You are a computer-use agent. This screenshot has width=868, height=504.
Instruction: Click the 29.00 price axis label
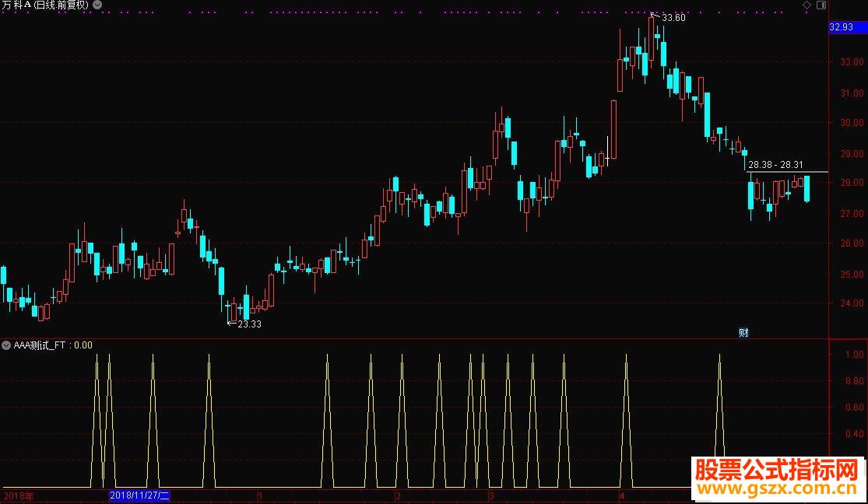[852, 154]
